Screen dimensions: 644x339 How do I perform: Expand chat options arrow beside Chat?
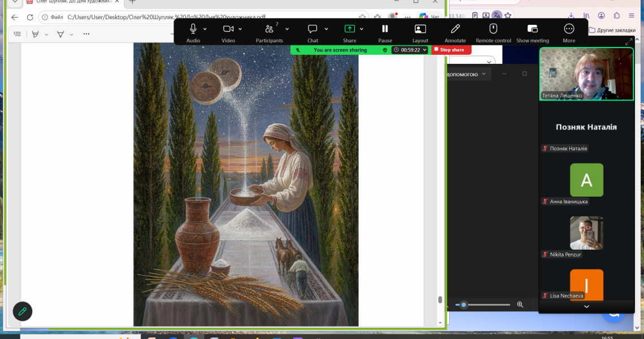point(327,29)
